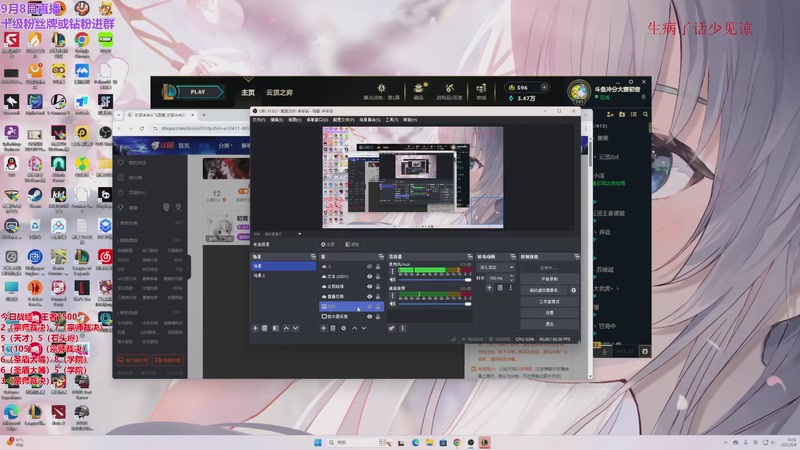Pop out the audio mixer dock
The height and width of the screenshot is (450, 800).
(x=470, y=257)
